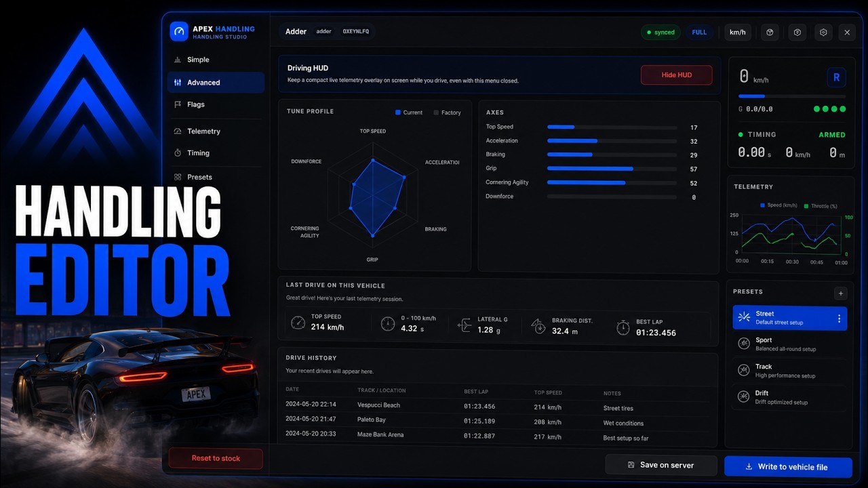This screenshot has height=488, width=868.
Task: Click the Save on server button
Action: 660,465
